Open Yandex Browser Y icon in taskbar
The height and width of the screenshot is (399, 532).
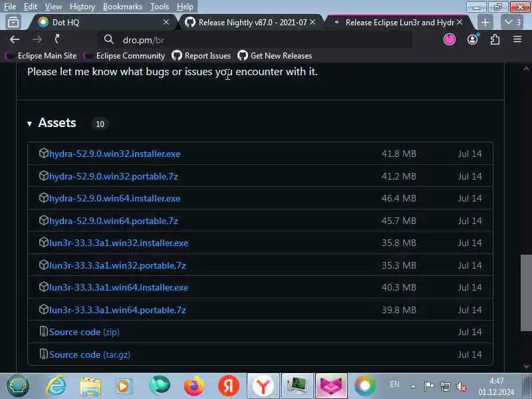263,386
